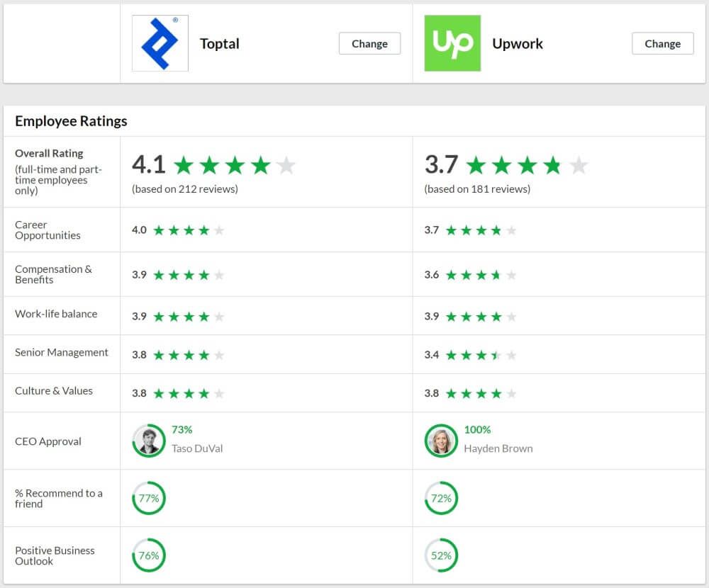709x588 pixels.
Task: Click the Employee Ratings heading
Action: point(71,121)
